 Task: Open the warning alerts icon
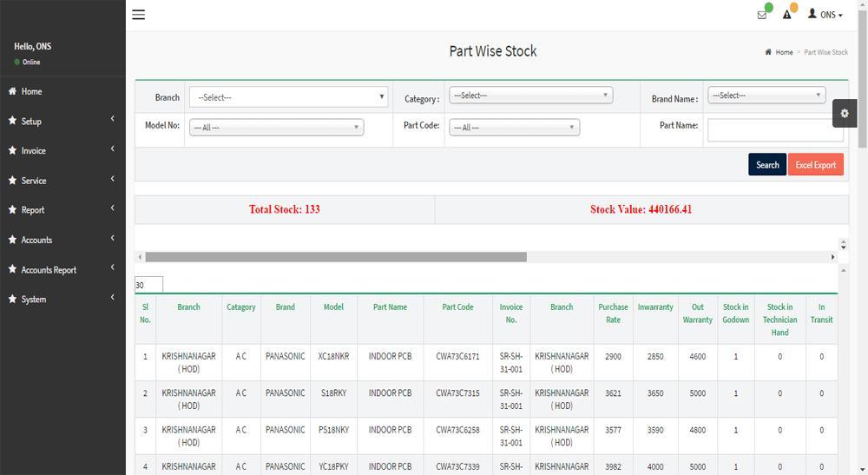787,15
